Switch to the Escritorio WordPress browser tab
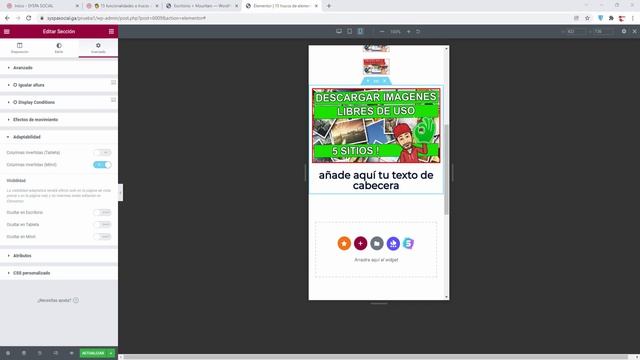The image size is (640, 360). 202,6
